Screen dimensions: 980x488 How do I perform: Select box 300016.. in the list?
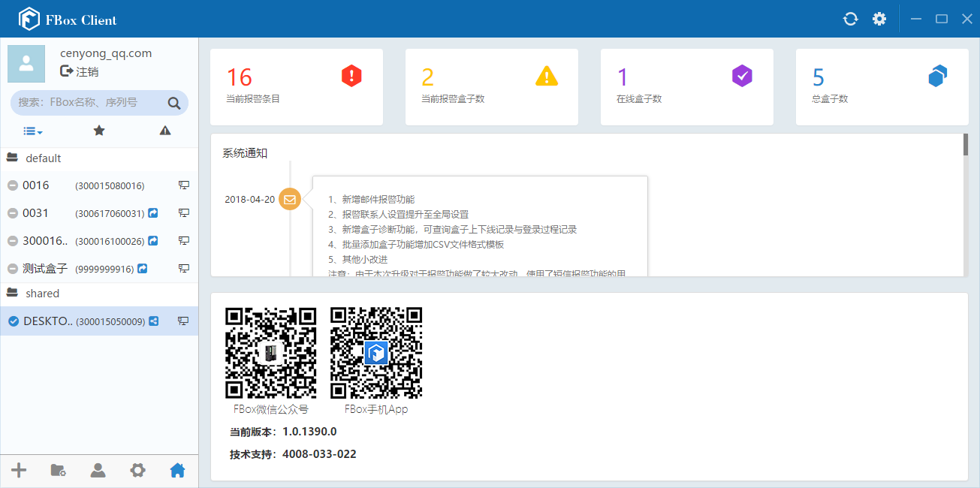tap(99, 241)
